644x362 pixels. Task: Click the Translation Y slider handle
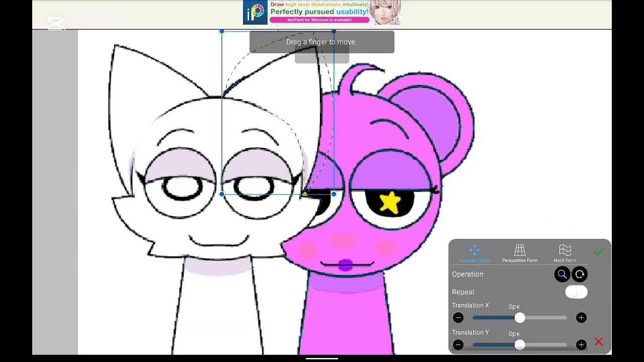pos(520,345)
